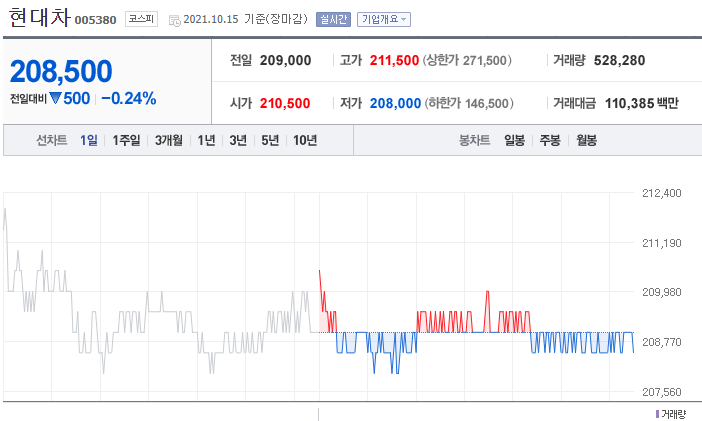Open the 기업개요 dropdown
The height and width of the screenshot is (421, 702).
point(384,19)
